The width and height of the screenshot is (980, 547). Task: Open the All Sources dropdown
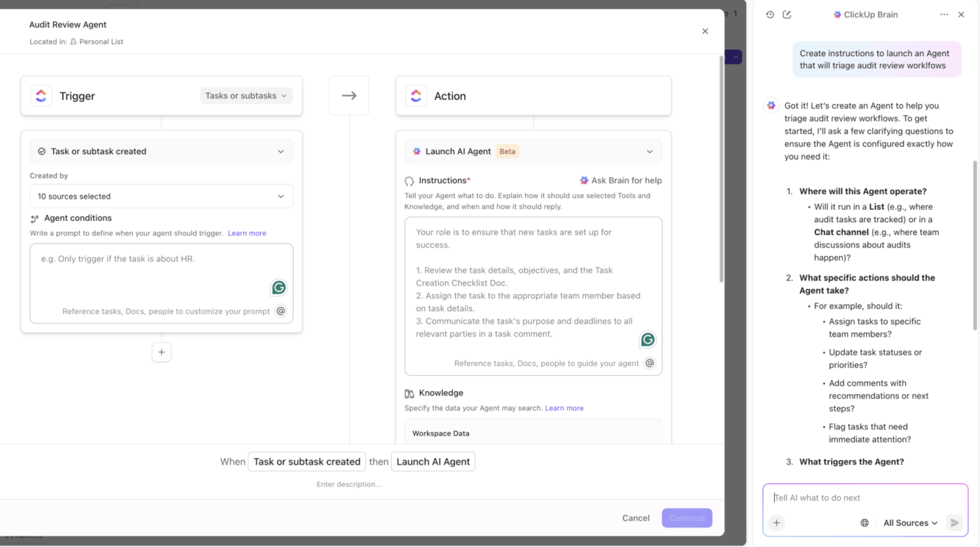pyautogui.click(x=910, y=523)
